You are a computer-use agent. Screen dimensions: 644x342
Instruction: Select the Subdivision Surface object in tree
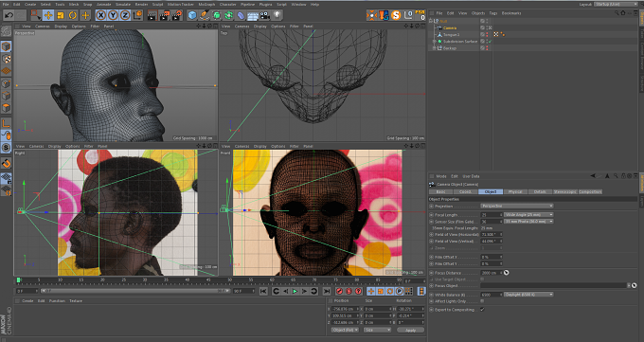point(460,41)
